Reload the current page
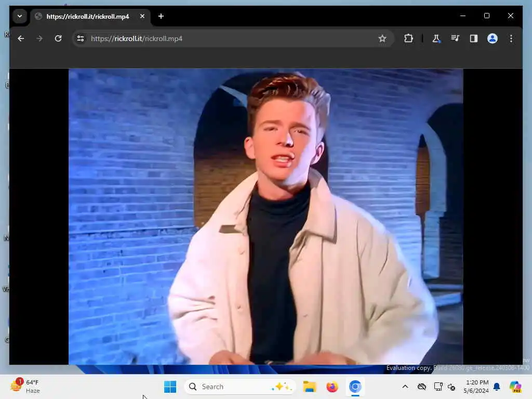This screenshot has width=532, height=399. pyautogui.click(x=58, y=38)
